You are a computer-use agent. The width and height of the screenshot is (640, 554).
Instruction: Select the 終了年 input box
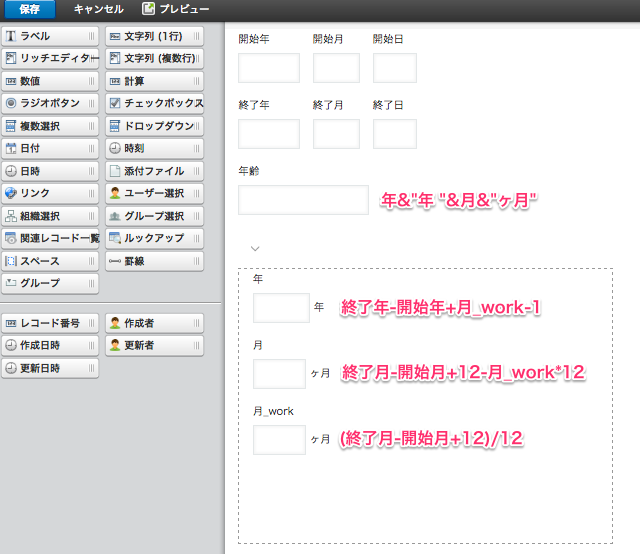coord(269,134)
